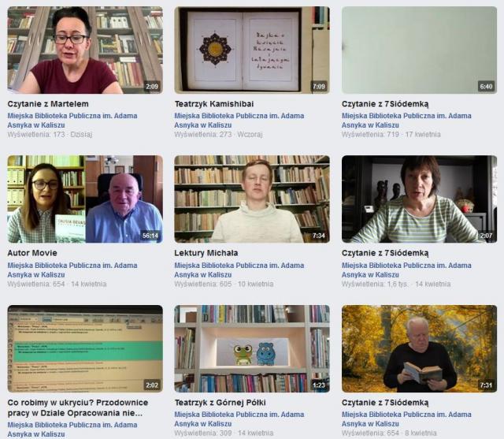Open library page link under Lektury Michała
The image size is (504, 439).
click(x=239, y=270)
